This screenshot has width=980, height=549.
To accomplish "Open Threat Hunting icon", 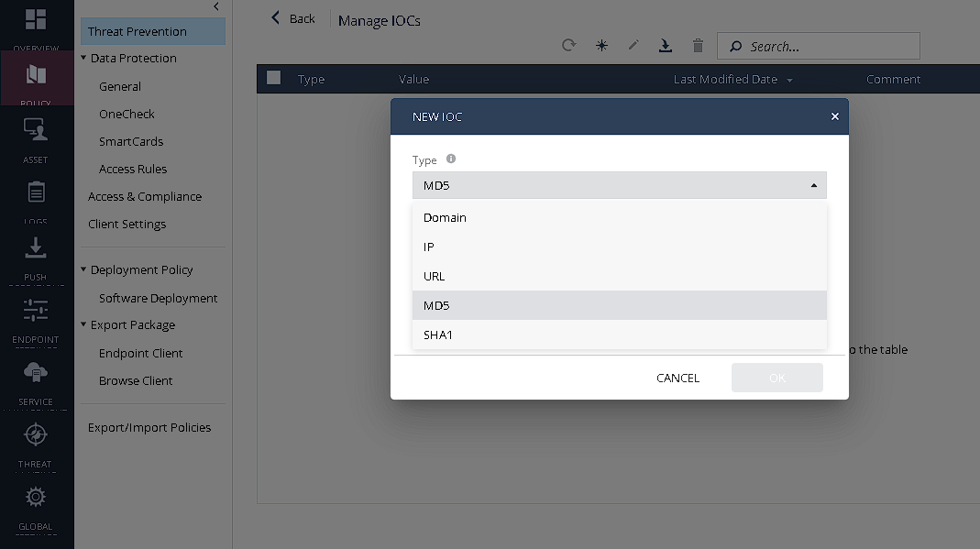I will tap(36, 434).
